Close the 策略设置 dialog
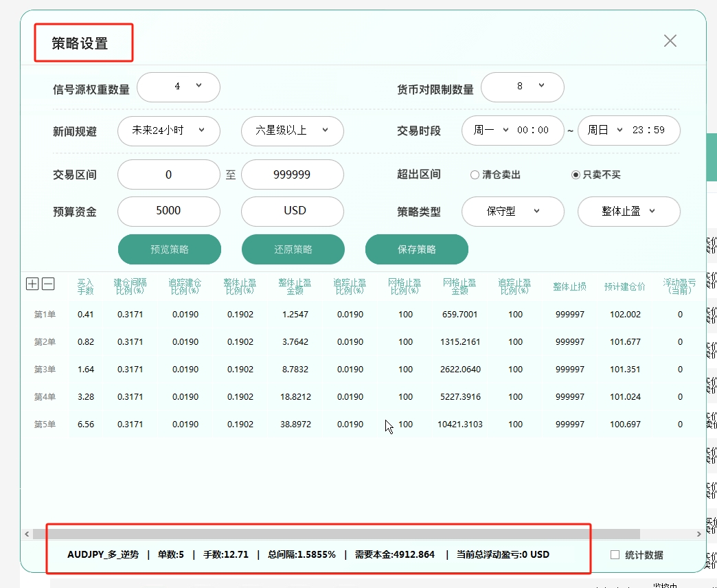Screen dimensions: 717x588 point(670,41)
